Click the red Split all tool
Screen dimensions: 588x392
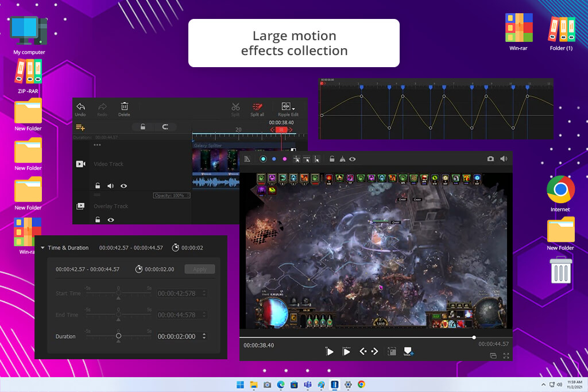point(257,110)
